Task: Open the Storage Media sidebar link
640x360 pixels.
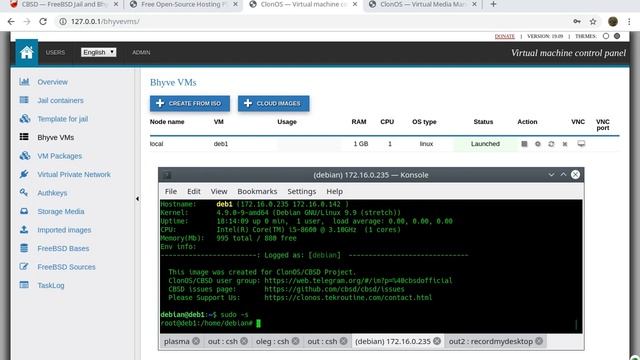Action: click(x=61, y=211)
